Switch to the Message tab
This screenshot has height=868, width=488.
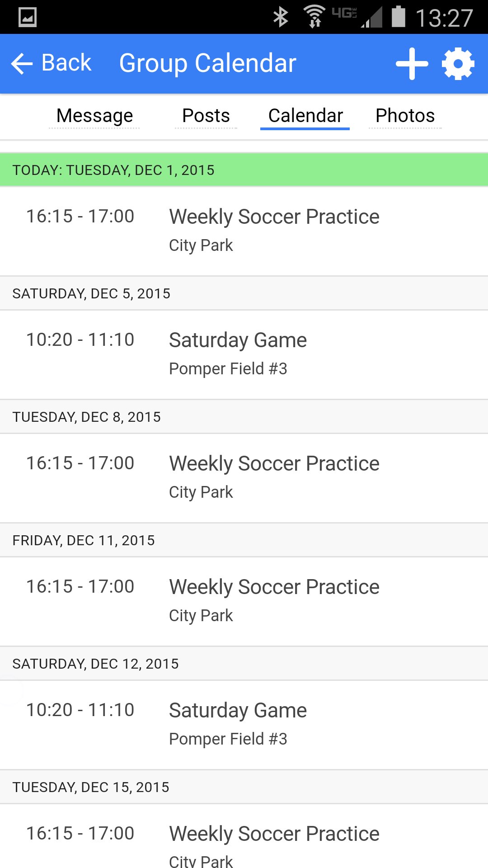pos(95,116)
